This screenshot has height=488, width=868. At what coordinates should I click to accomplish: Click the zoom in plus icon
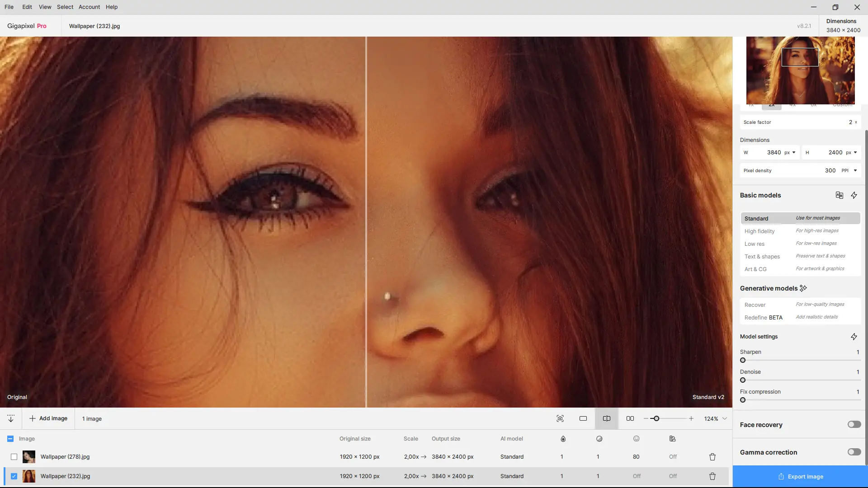(x=691, y=418)
